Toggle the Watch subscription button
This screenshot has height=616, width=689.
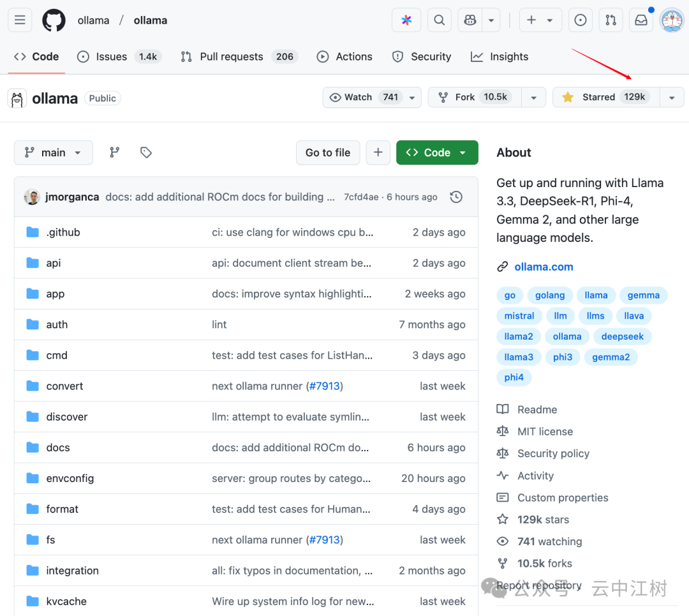364,97
